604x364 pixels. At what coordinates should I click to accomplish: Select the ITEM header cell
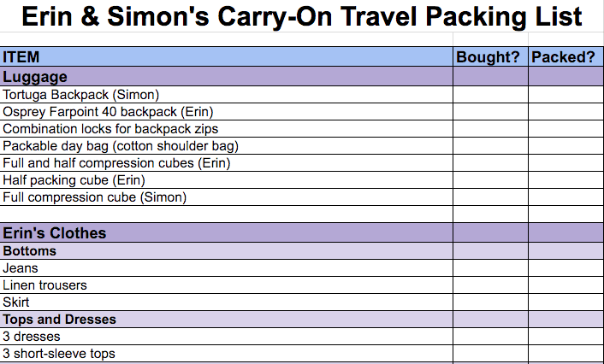pos(226,57)
